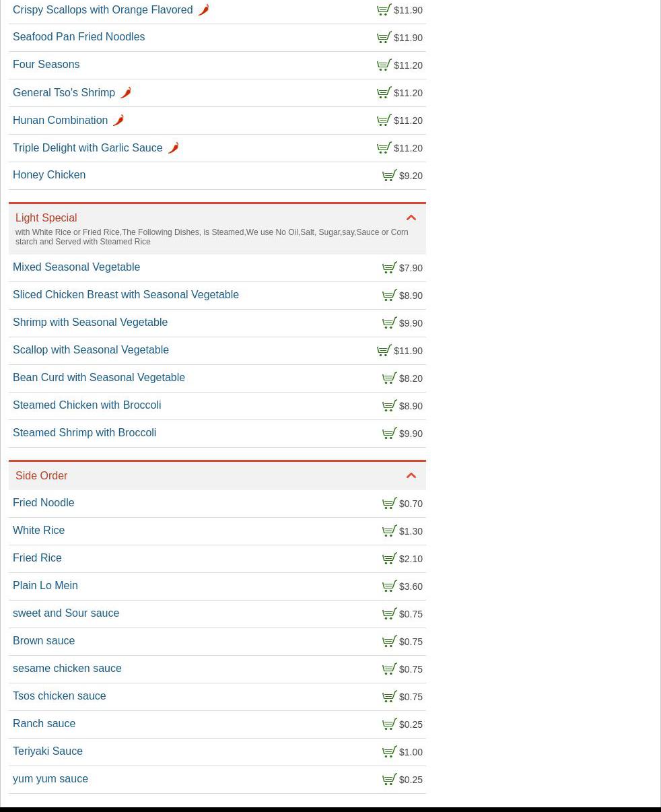
Task: Add Teriyaki Sauce using its cart icon
Action: 389,752
